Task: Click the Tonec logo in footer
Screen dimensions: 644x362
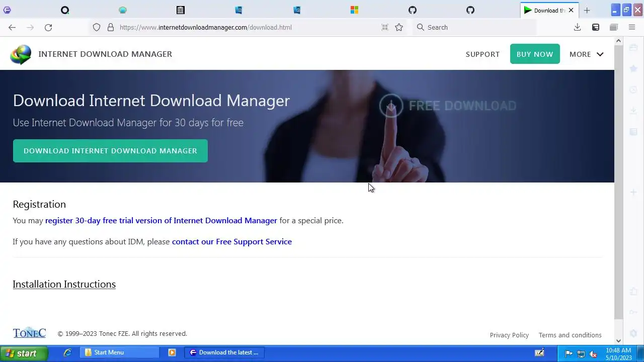Action: pos(29,333)
